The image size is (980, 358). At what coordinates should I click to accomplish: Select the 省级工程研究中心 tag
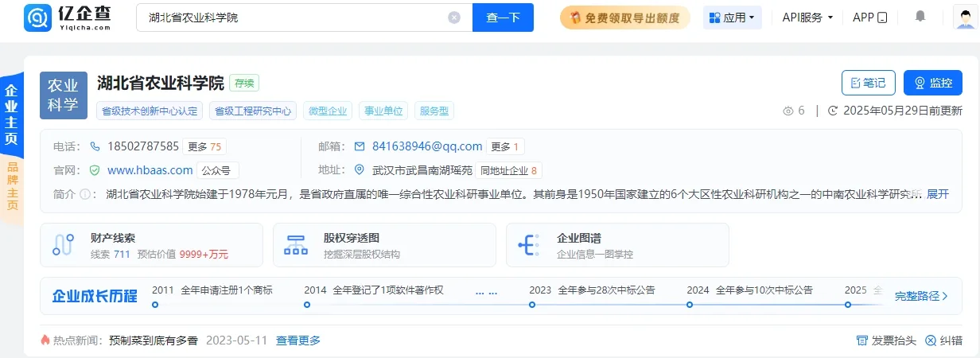click(x=253, y=111)
